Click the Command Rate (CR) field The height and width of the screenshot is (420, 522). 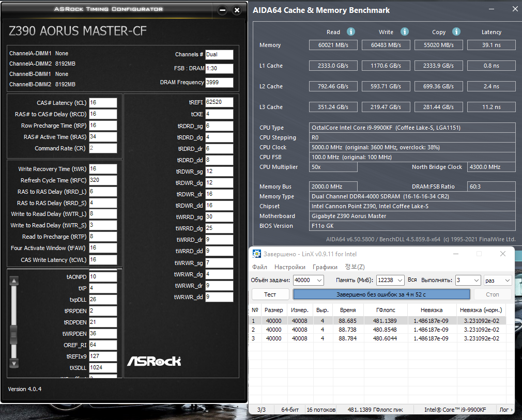103,148
